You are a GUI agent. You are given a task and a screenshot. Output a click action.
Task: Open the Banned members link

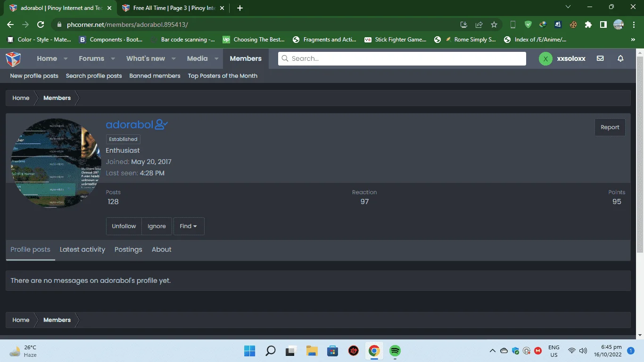pos(155,76)
